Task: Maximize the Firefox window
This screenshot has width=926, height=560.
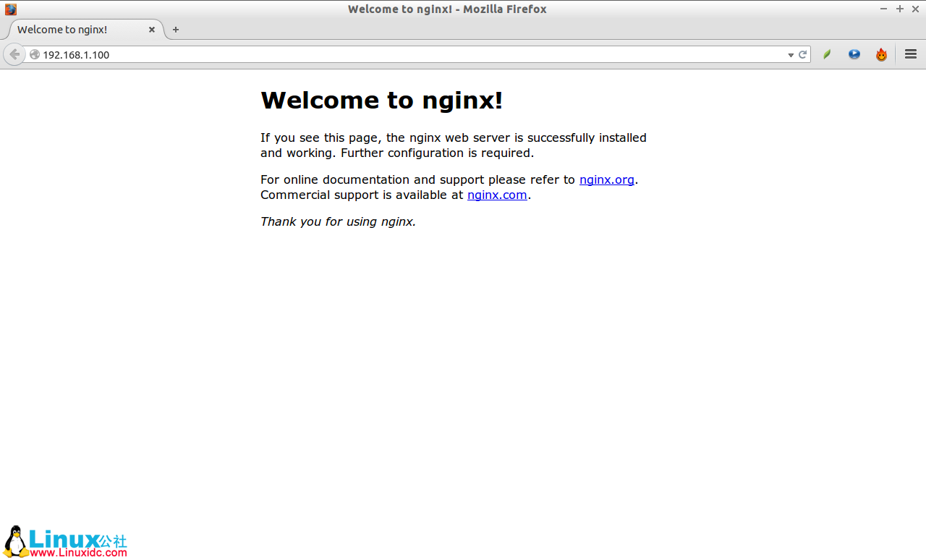Action: (x=899, y=9)
